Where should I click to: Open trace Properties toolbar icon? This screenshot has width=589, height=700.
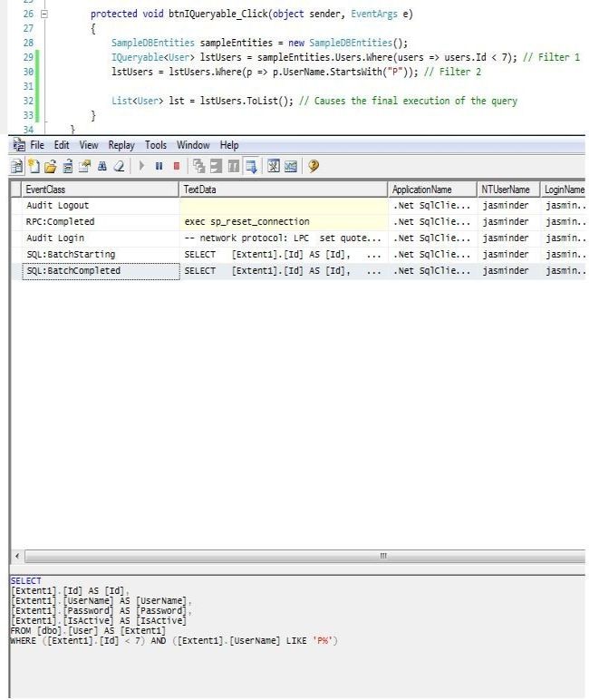84,167
